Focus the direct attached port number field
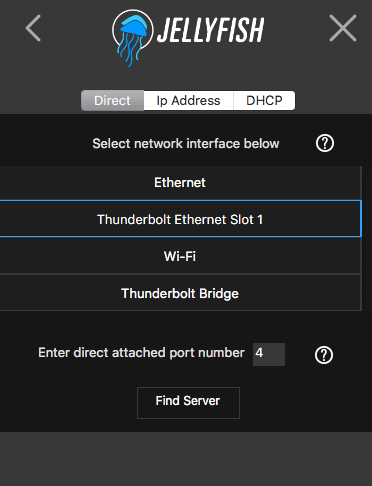The width and height of the screenshot is (372, 486). [269, 354]
